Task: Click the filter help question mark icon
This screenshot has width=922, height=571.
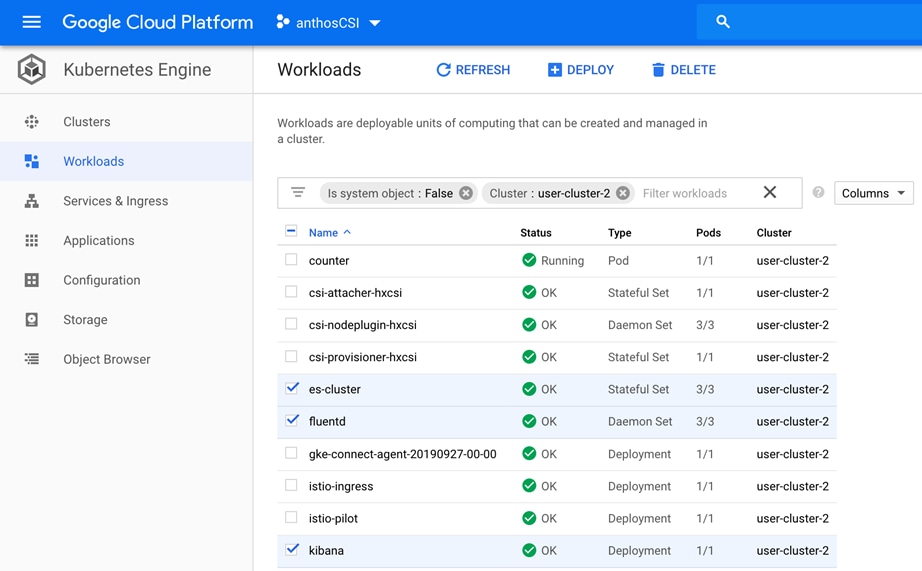Action: (818, 192)
